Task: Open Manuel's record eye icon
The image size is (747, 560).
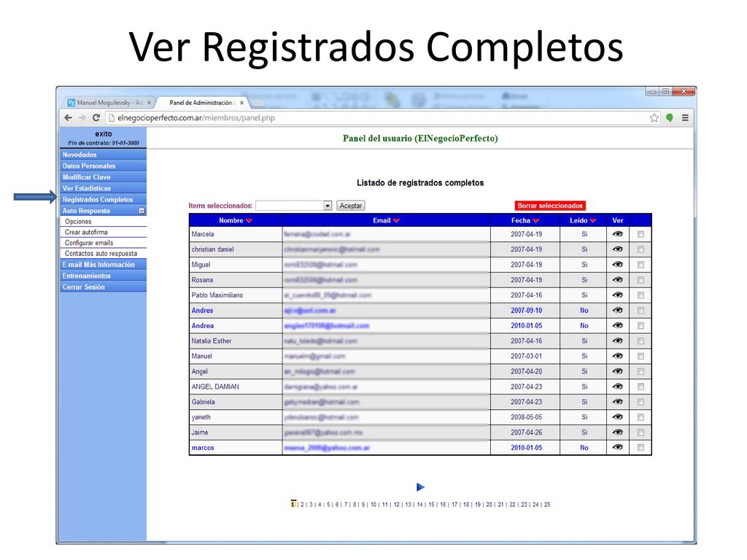Action: point(618,356)
